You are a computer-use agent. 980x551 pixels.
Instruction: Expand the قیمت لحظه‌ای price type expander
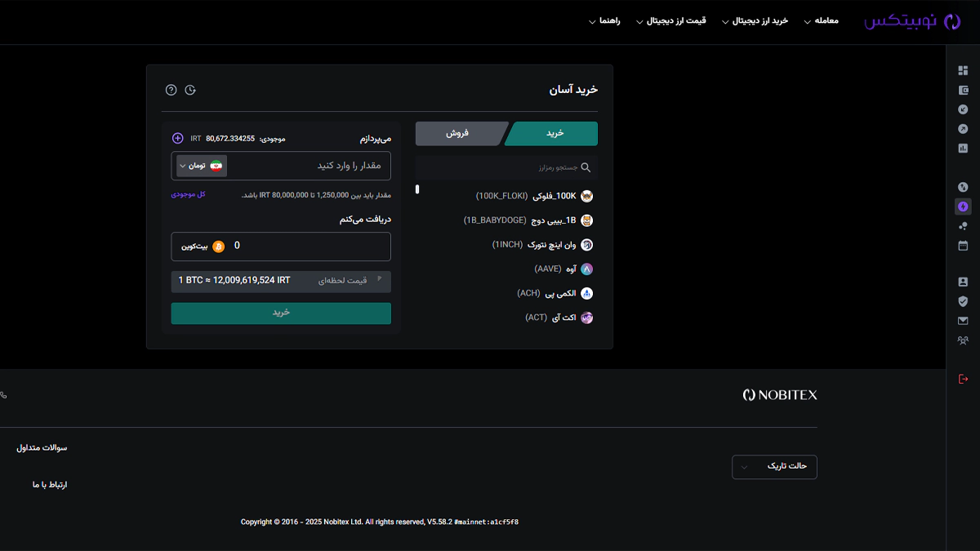point(379,280)
